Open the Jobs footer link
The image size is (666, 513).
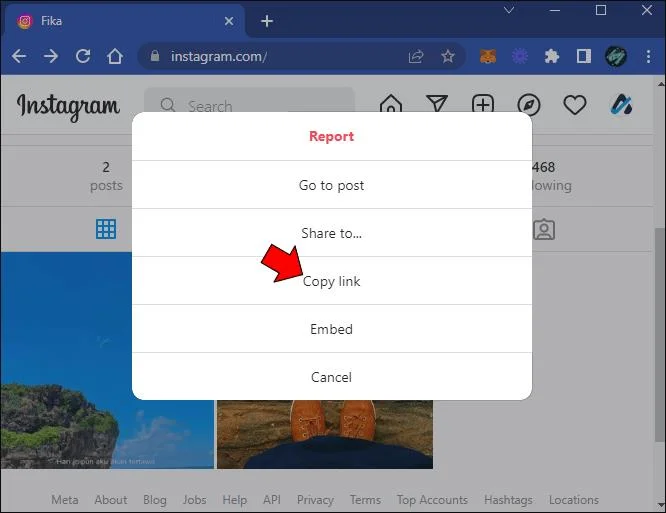pos(195,499)
